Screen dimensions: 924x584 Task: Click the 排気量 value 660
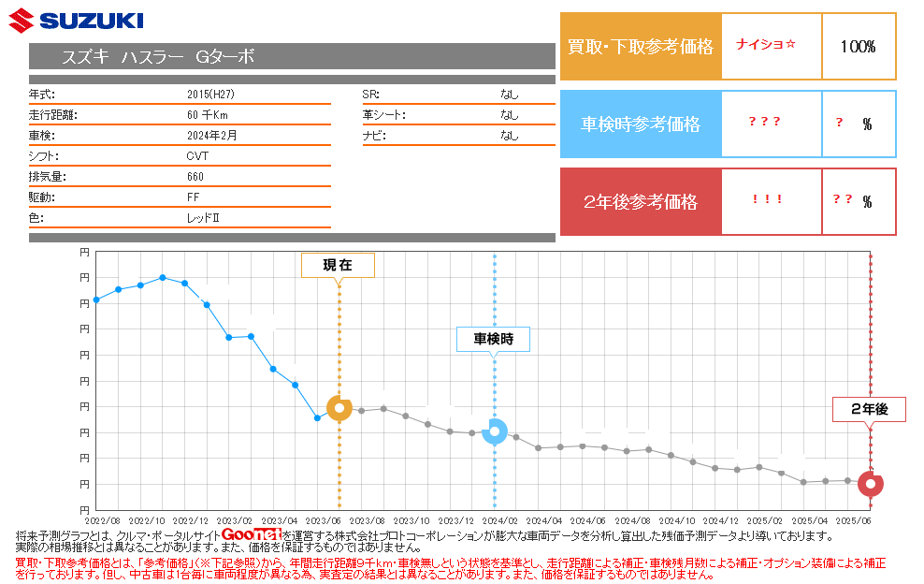[x=195, y=177]
